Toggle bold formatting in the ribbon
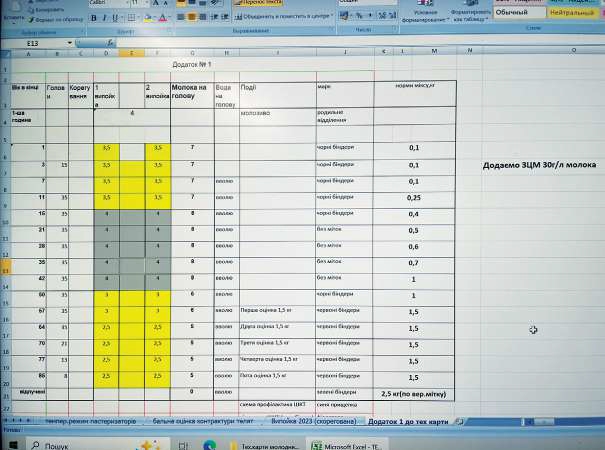Screen dimensions: 605x450 93,18
